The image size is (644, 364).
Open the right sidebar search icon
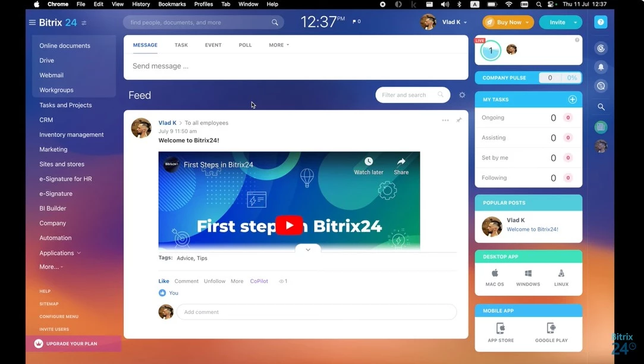(x=601, y=107)
